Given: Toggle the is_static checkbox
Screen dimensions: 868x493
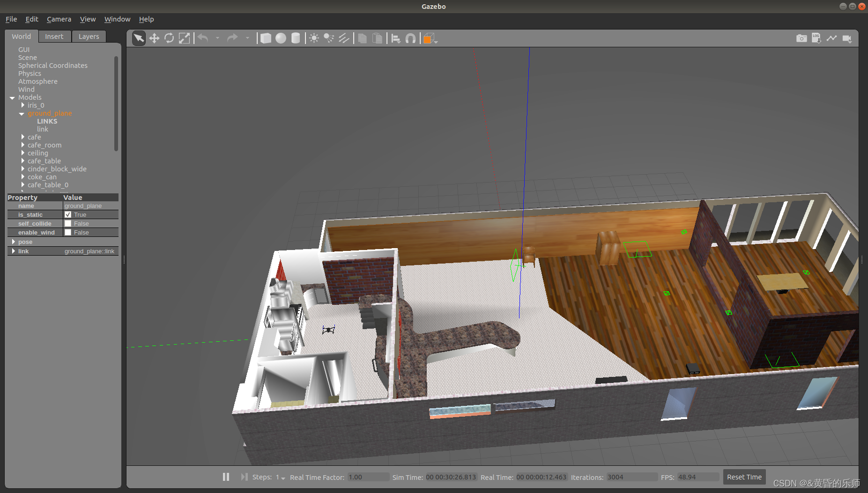Looking at the screenshot, I should coord(68,214).
